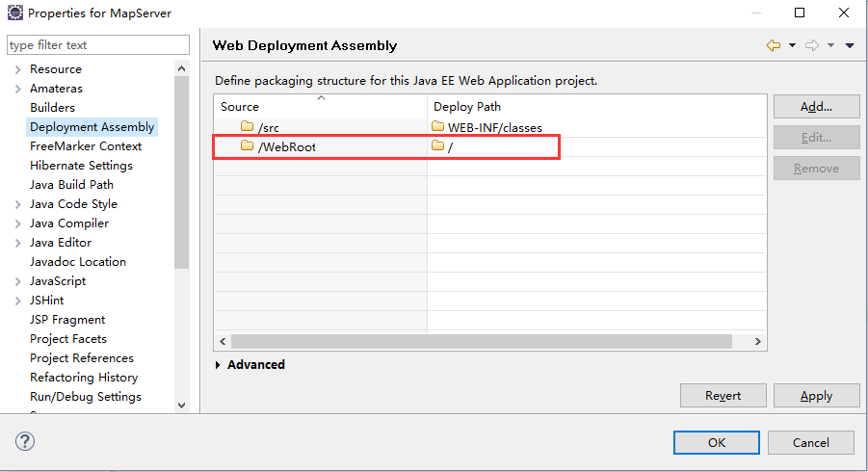This screenshot has width=868, height=472.
Task: Click the Properties window title icon
Action: pos(15,13)
